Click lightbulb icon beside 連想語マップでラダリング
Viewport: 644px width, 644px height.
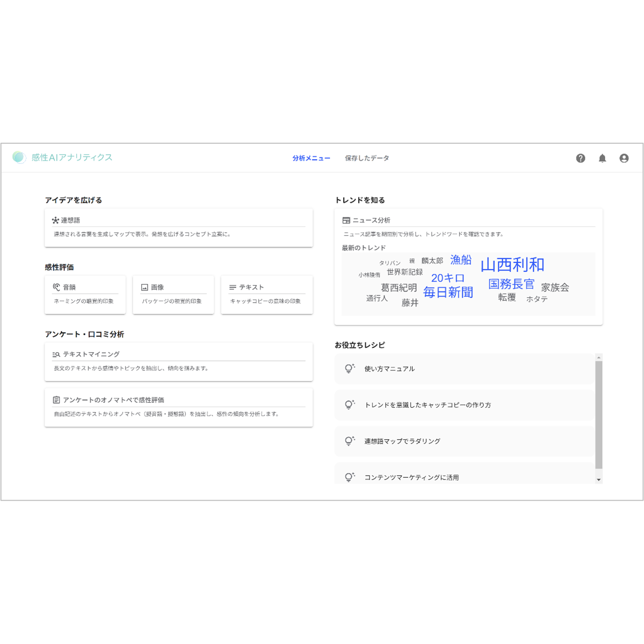[x=350, y=441]
